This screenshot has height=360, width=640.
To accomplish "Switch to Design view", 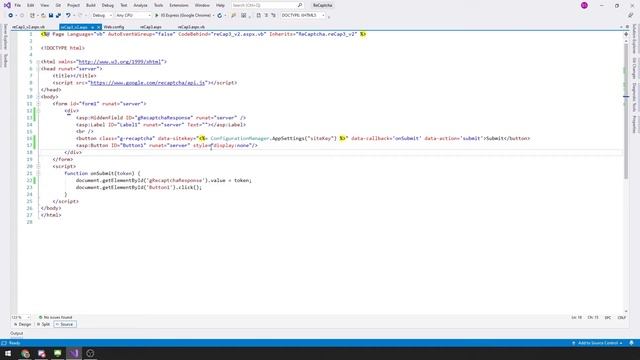I will coord(22,324).
